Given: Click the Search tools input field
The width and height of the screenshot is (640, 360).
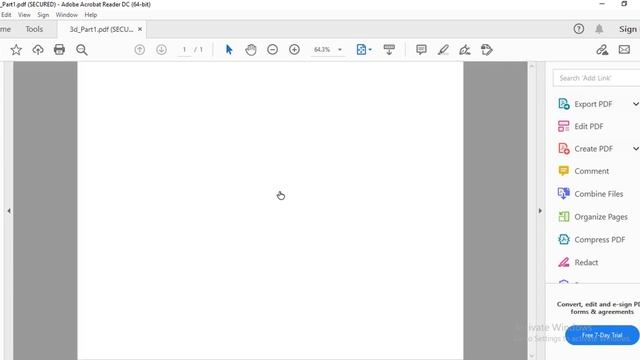Looking at the screenshot, I should 596,78.
